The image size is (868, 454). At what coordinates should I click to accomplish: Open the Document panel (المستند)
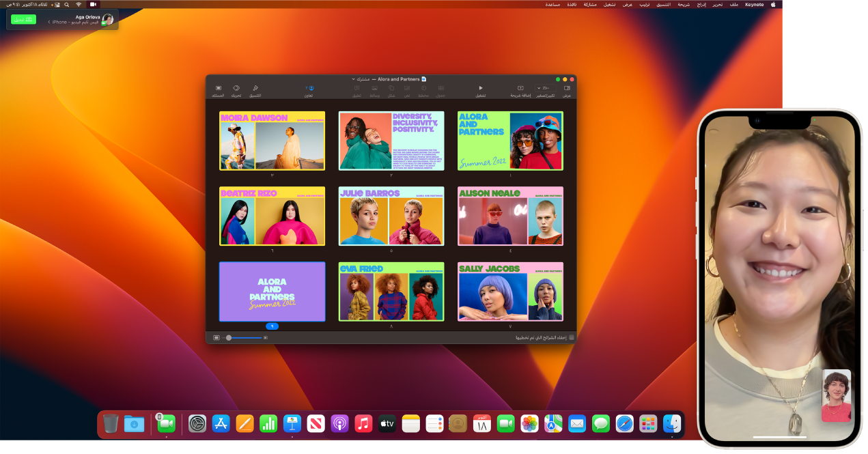point(218,89)
